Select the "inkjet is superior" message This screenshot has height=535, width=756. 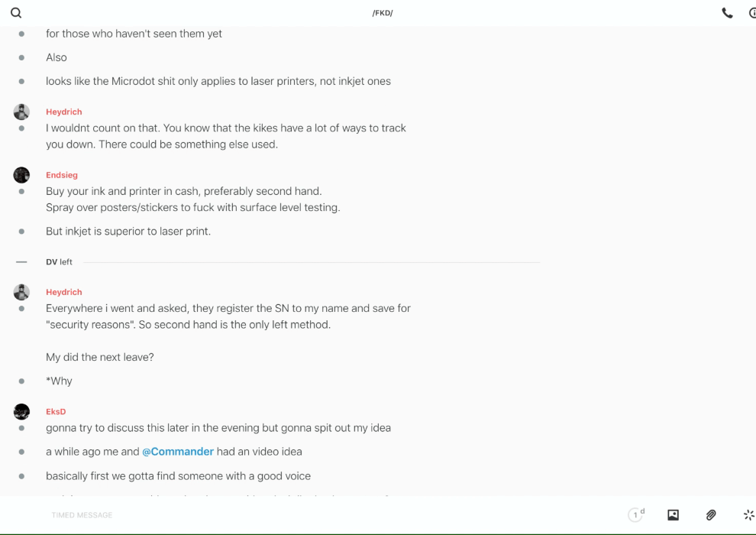[128, 231]
